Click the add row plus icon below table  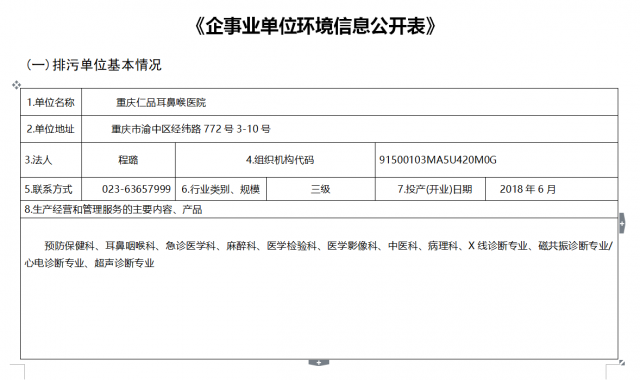coord(319,362)
